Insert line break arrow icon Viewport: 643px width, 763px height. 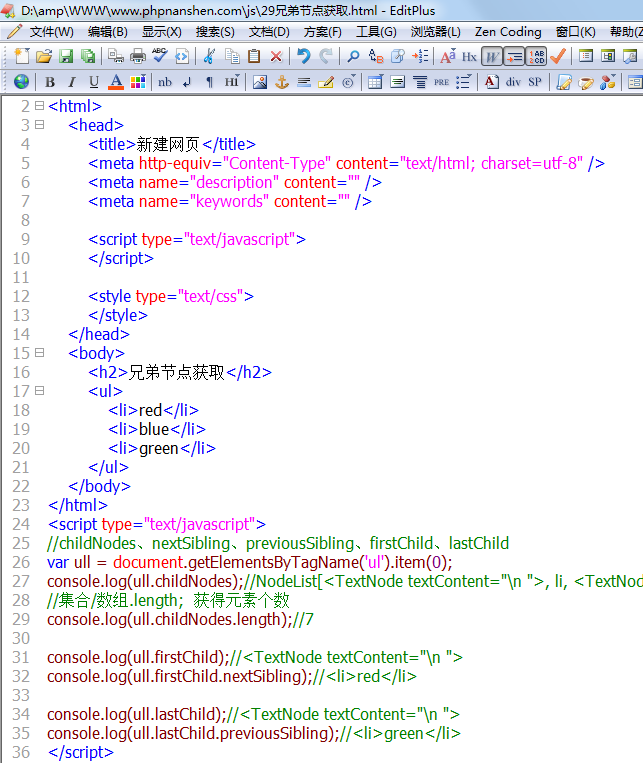coord(187,82)
